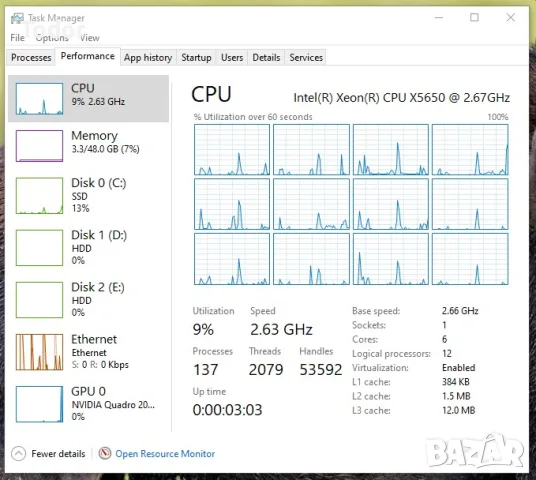Select Disk 1 (D:) label in sidebar
This screenshot has height=480, width=536.
click(x=99, y=235)
